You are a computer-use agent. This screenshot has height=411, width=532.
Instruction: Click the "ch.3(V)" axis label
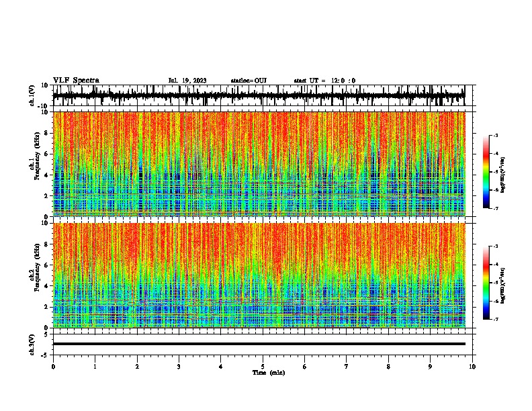pyautogui.click(x=32, y=345)
